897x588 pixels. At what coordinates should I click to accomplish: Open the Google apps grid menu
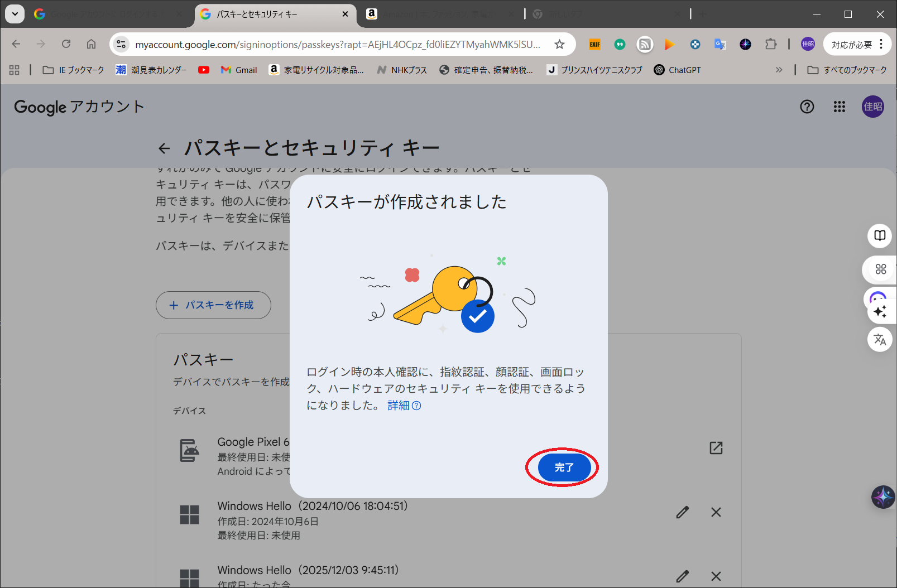839,107
